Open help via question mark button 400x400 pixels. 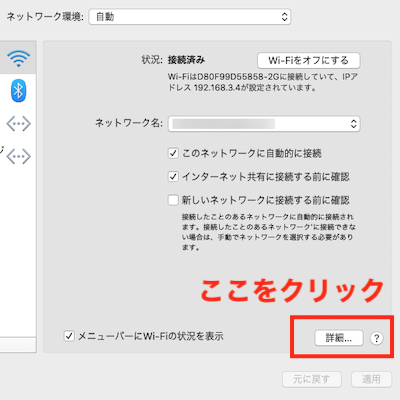click(377, 338)
